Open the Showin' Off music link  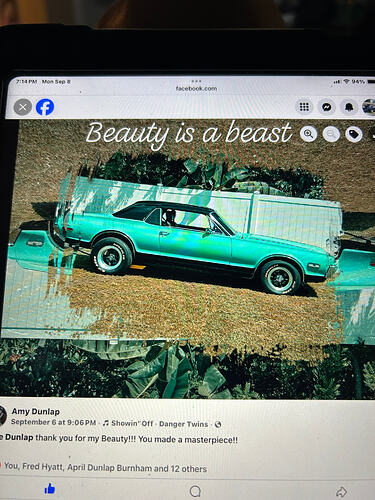tap(132, 423)
